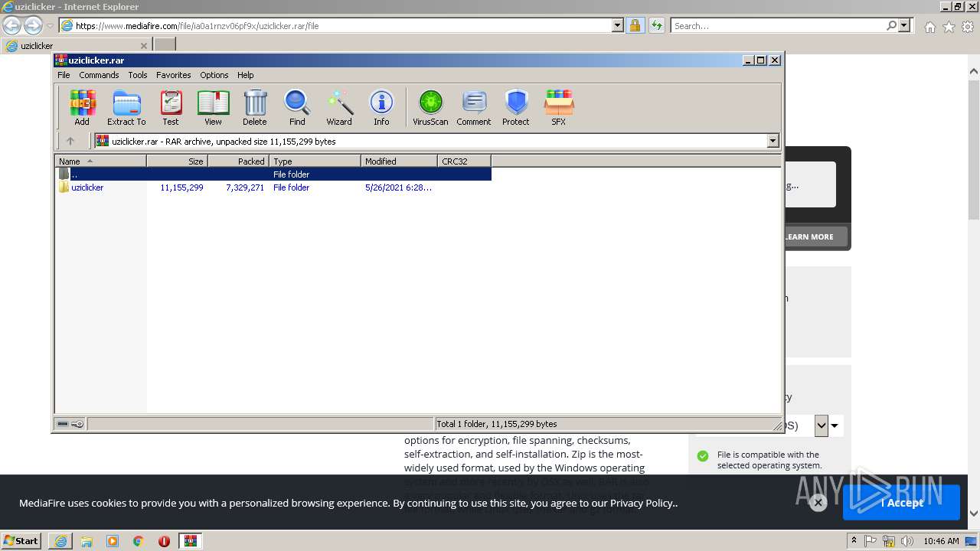Click the Extract To toolbar icon
The image size is (980, 551).
pyautogui.click(x=126, y=107)
